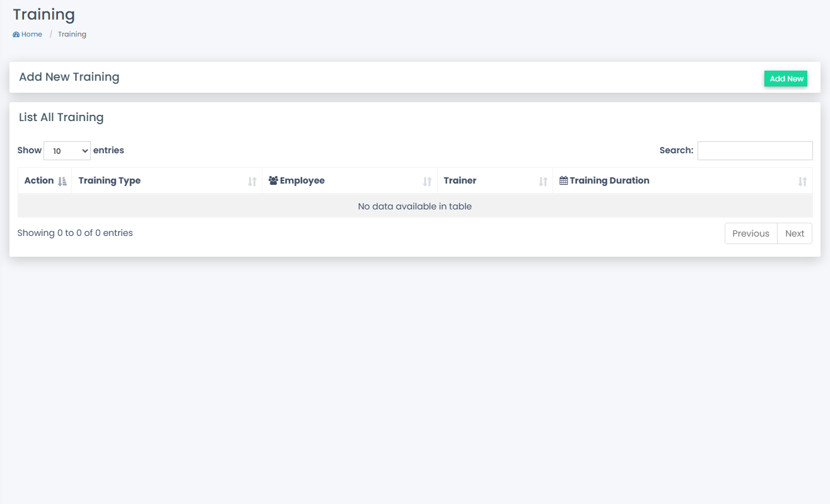Viewport: 830px width, 504px height.
Task: Click the calendar icon beside Training Duration
Action: coord(564,180)
